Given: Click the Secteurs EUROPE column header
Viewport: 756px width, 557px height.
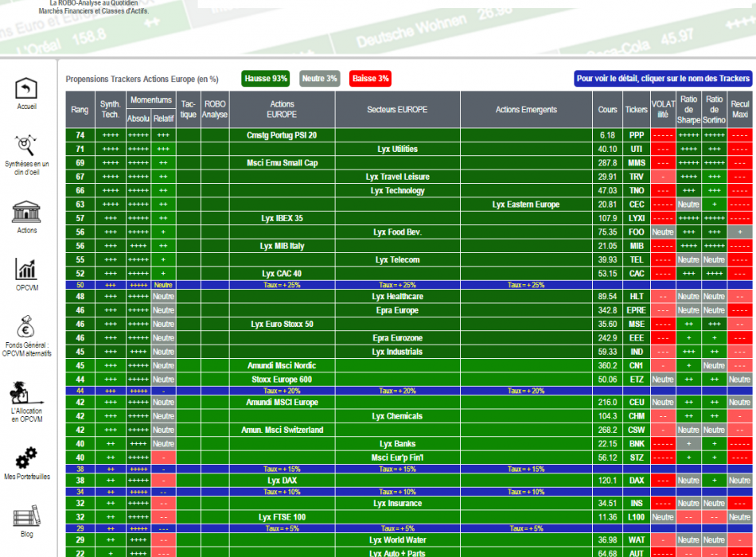Looking at the screenshot, I should click(397, 110).
